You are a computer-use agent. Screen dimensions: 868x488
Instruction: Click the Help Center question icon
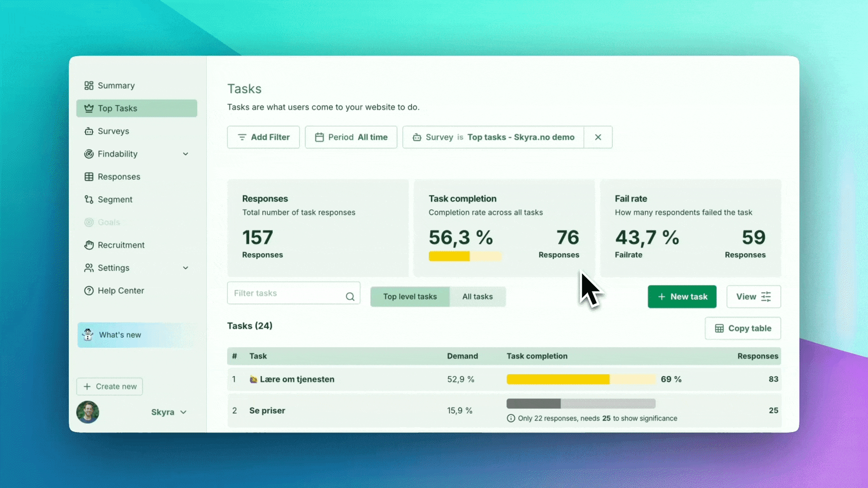[89, 291]
